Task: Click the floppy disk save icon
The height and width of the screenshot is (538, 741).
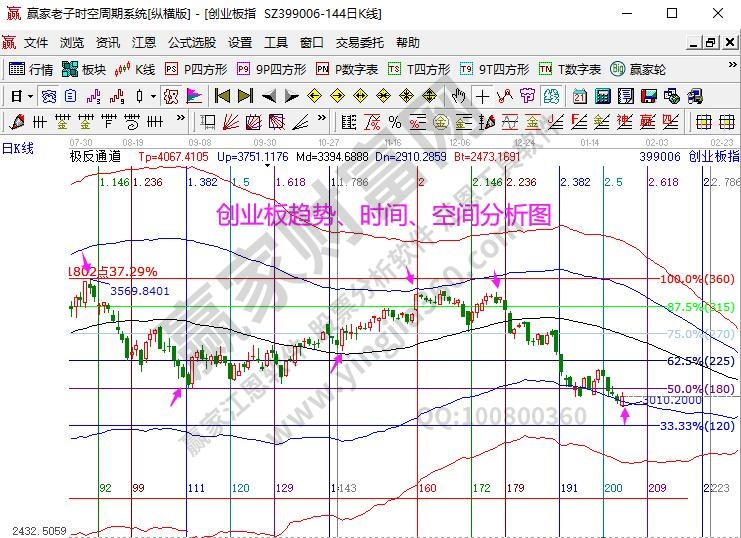Action: tap(649, 96)
